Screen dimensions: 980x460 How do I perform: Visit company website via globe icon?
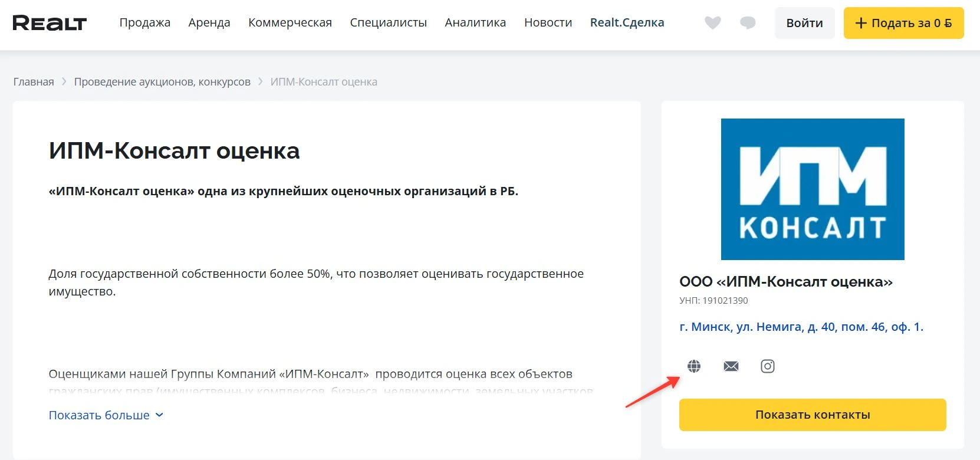click(694, 366)
